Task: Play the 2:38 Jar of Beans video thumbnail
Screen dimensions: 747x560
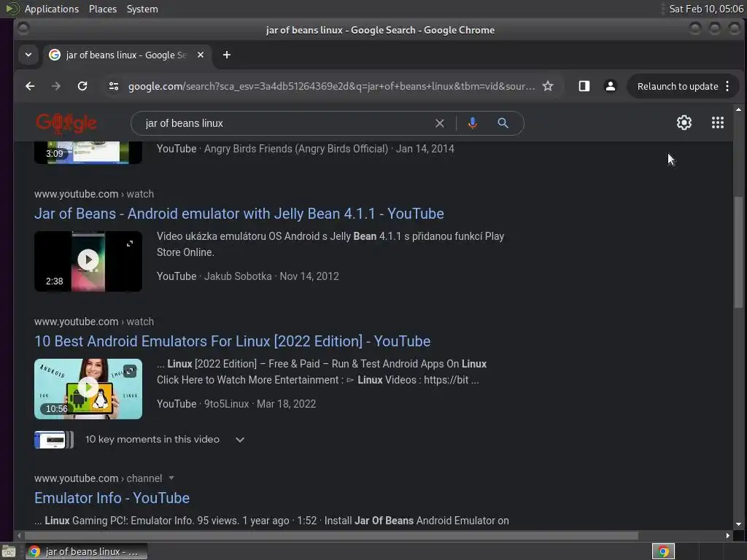Action: (88, 261)
